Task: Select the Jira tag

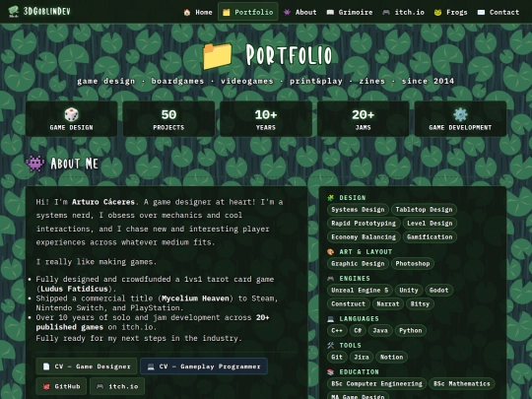Action: (x=362, y=357)
